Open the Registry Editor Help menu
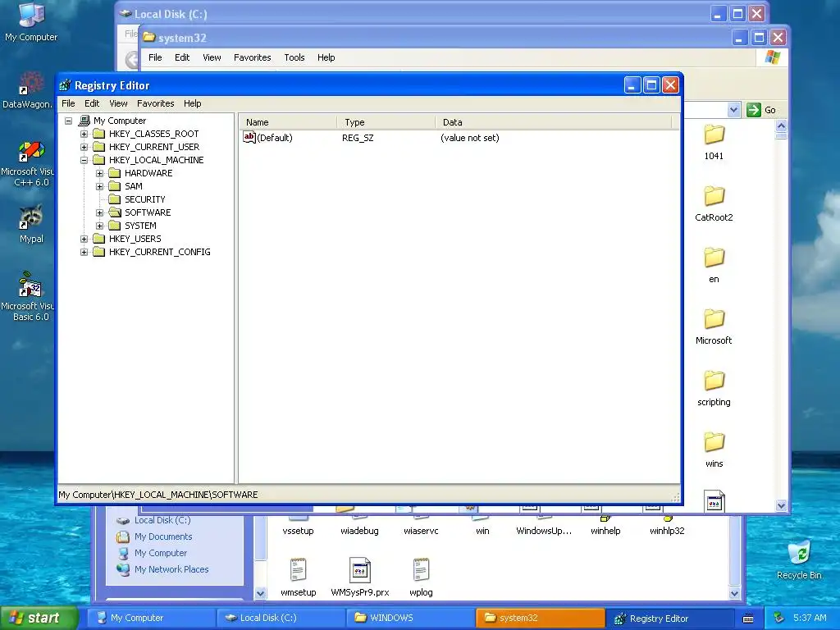The height and width of the screenshot is (630, 840). pyautogui.click(x=192, y=103)
